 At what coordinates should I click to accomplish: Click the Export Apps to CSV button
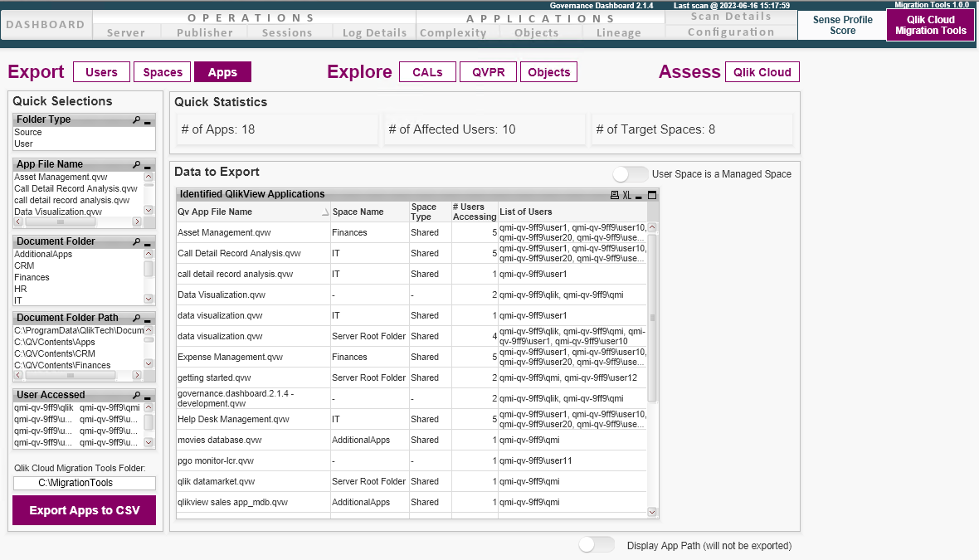pyautogui.click(x=84, y=510)
